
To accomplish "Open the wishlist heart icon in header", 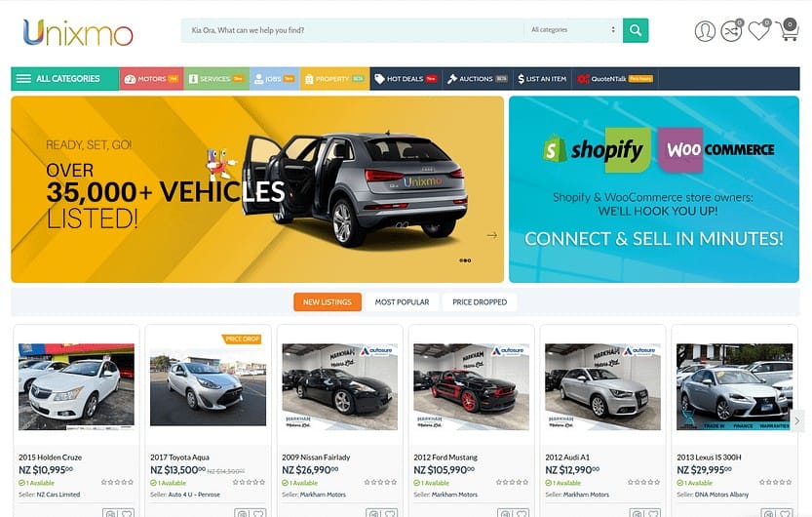I will pos(758,31).
